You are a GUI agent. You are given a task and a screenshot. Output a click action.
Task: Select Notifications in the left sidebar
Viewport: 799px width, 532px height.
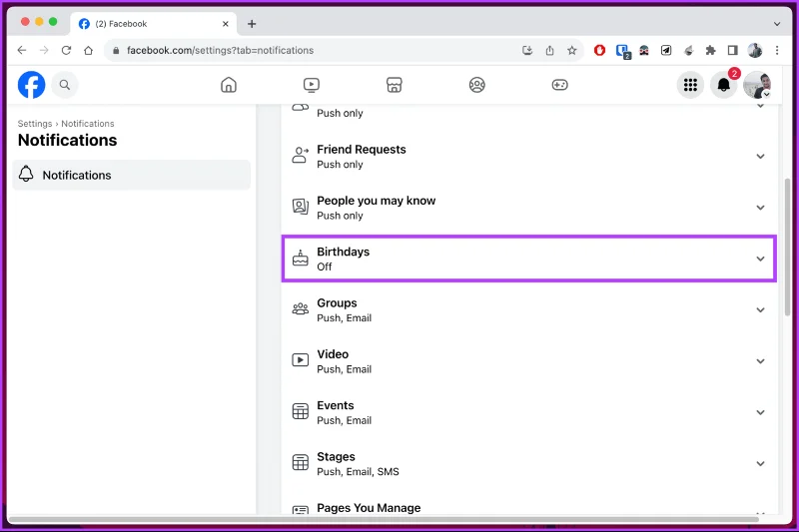click(132, 175)
